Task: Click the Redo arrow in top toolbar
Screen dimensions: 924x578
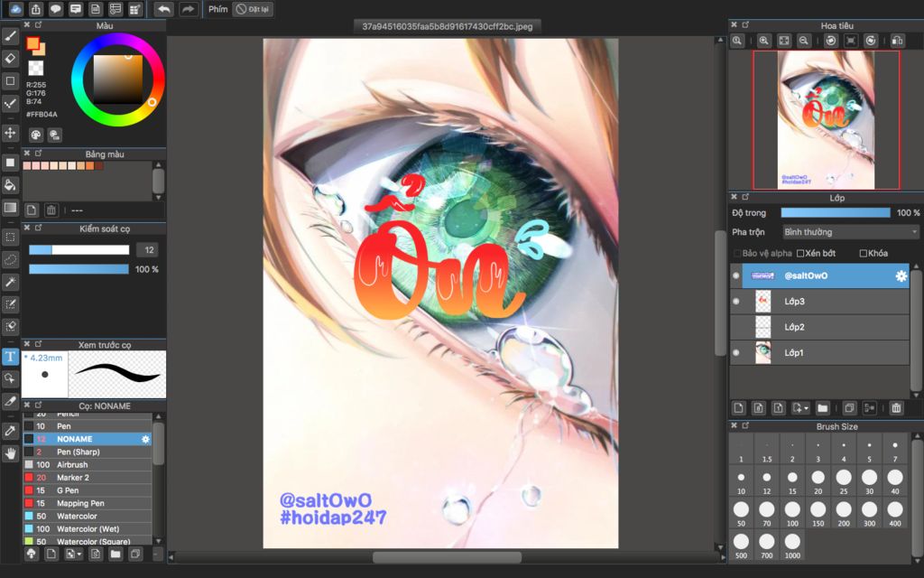Action: pos(188,9)
